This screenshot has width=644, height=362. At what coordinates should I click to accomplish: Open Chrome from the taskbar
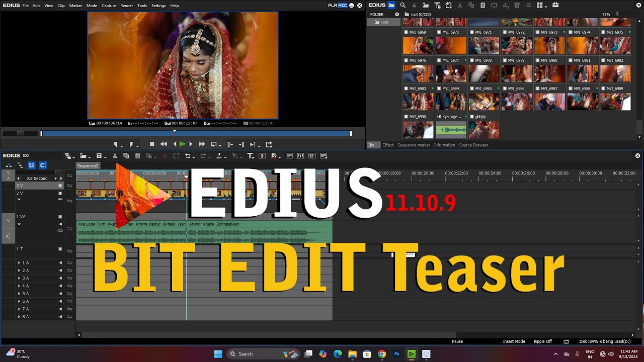382,354
